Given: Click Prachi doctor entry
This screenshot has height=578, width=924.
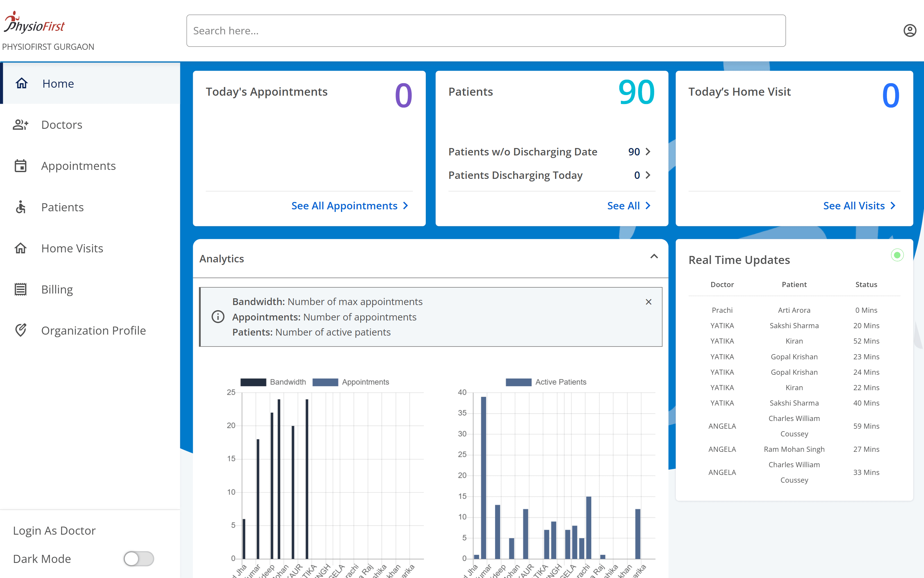Looking at the screenshot, I should (722, 310).
